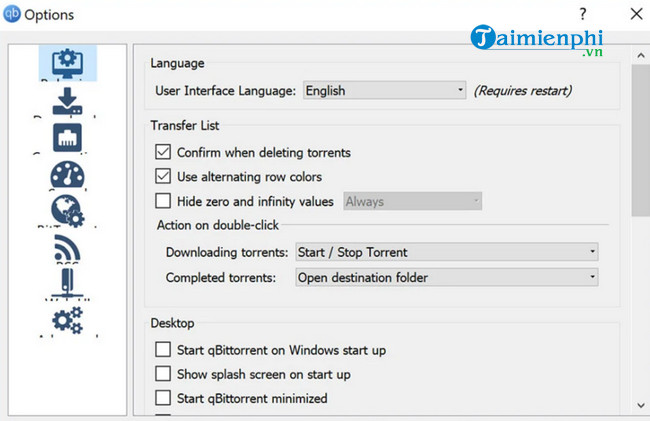Click the 'Action on double-click' label
This screenshot has width=650, height=421.
[218, 225]
